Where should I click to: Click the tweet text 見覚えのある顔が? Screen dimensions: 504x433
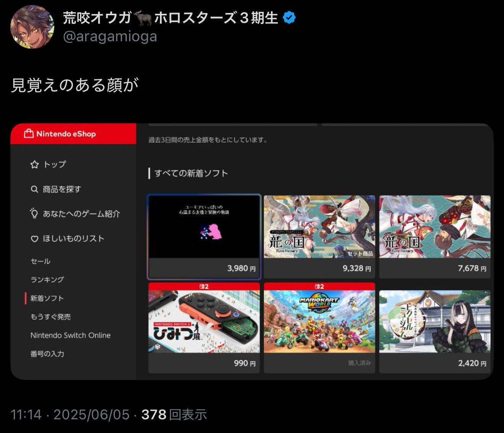(75, 85)
